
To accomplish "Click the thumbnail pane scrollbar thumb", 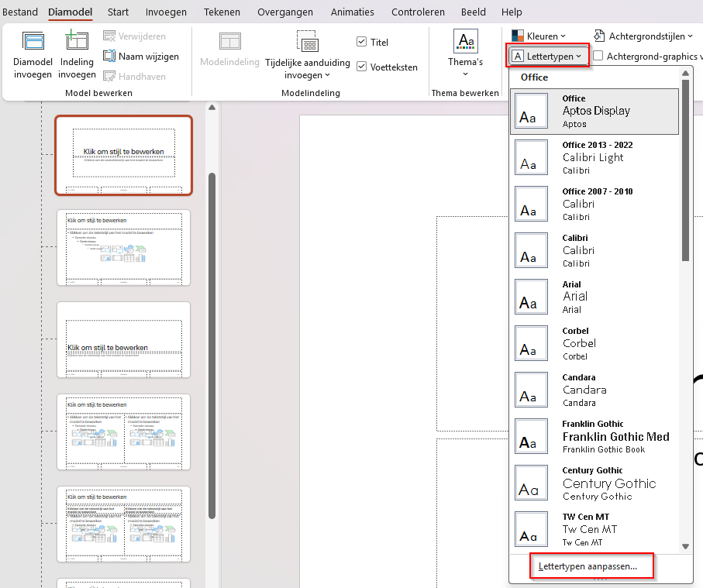I will click(212, 346).
